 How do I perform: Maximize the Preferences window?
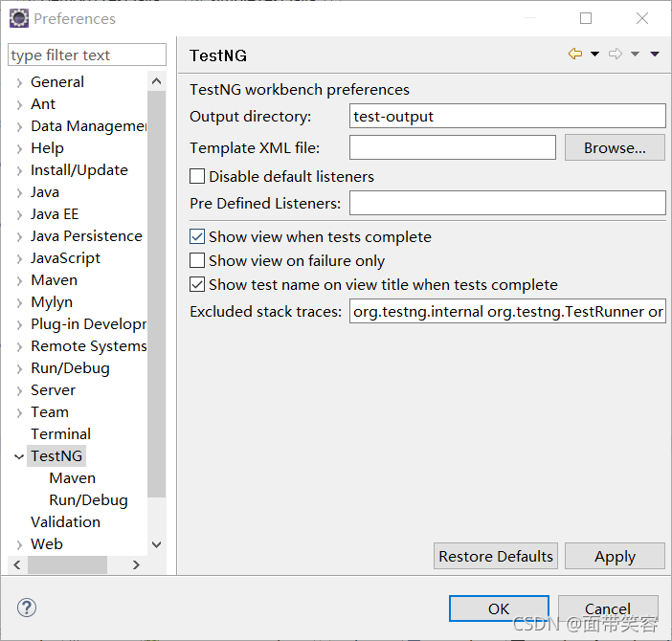click(x=586, y=18)
